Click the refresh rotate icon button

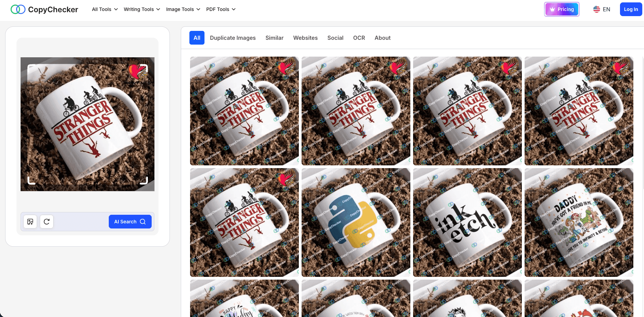(47, 222)
